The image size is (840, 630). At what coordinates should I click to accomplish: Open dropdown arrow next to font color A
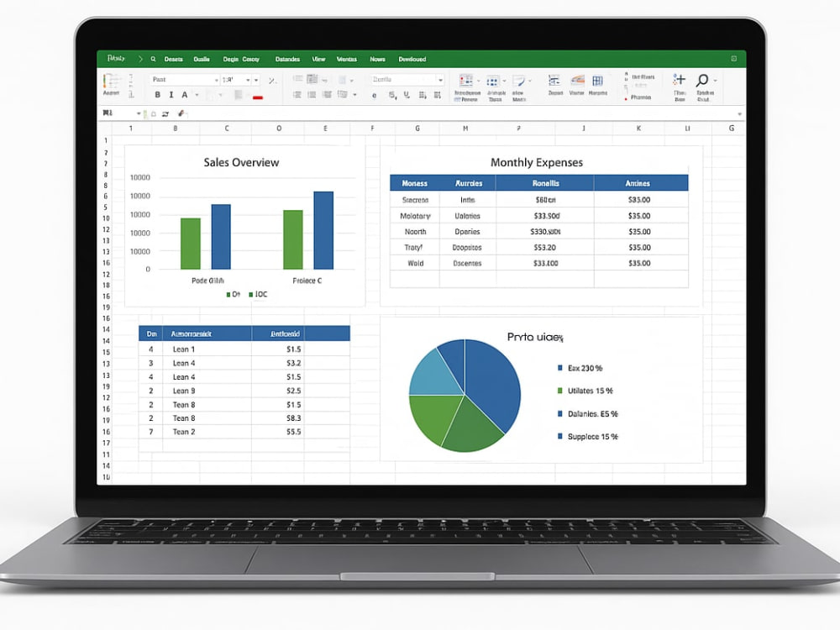(x=197, y=96)
